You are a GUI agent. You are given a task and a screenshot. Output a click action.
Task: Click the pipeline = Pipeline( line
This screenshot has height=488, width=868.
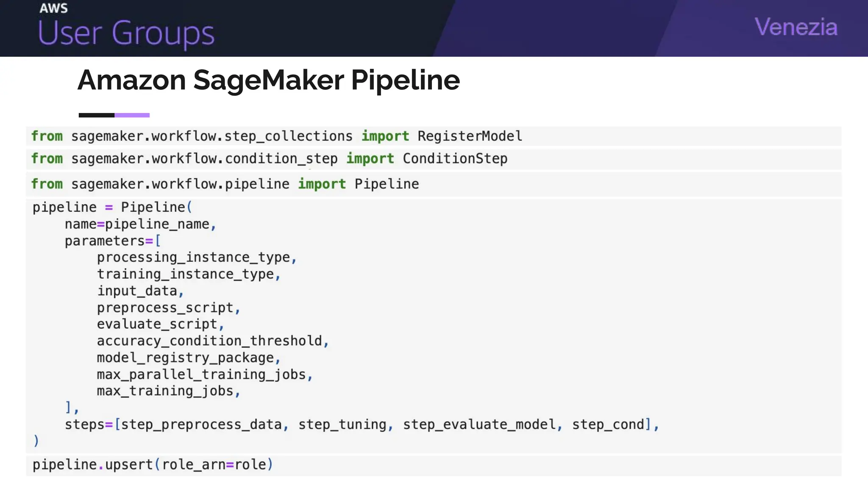(x=112, y=207)
